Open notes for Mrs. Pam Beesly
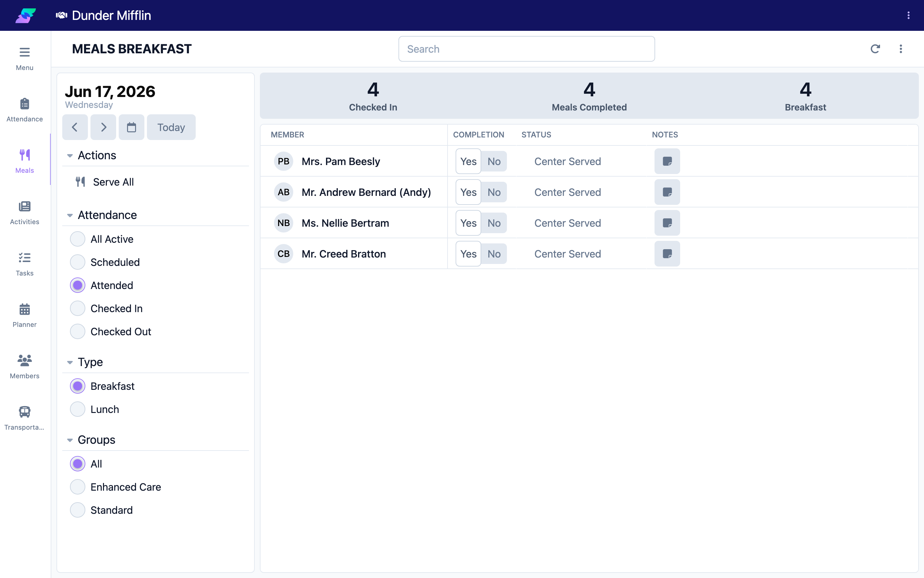Image resolution: width=924 pixels, height=578 pixels. point(667,161)
